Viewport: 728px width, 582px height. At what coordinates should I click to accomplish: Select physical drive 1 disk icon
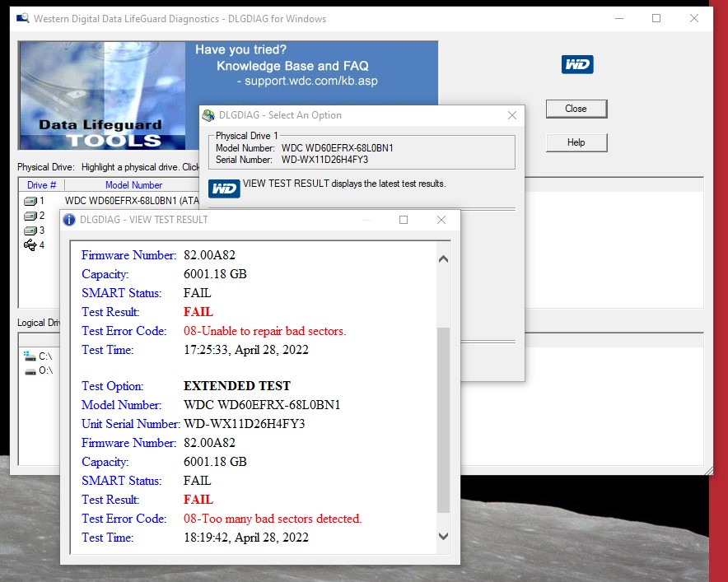[30, 201]
